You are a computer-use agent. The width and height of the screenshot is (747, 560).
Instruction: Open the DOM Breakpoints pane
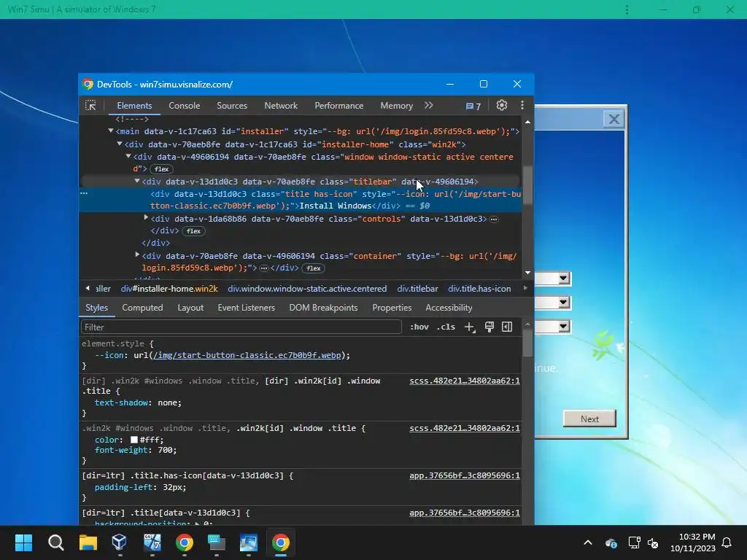point(323,308)
